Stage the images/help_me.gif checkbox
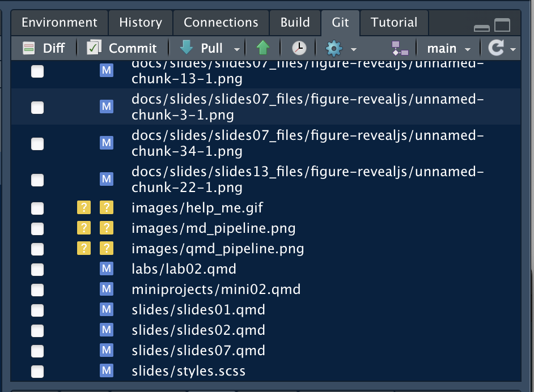This screenshot has width=534, height=392. click(x=37, y=208)
